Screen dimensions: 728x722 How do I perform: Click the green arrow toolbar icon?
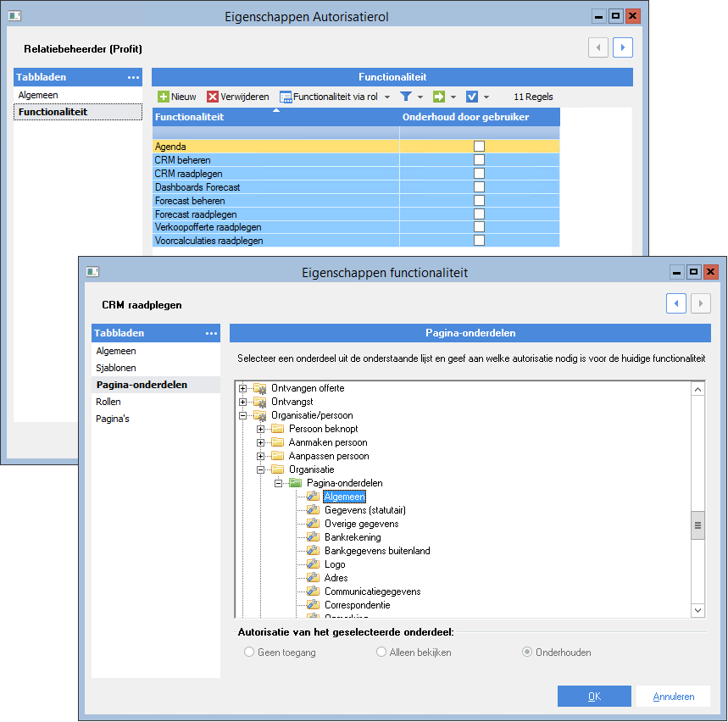[438, 96]
